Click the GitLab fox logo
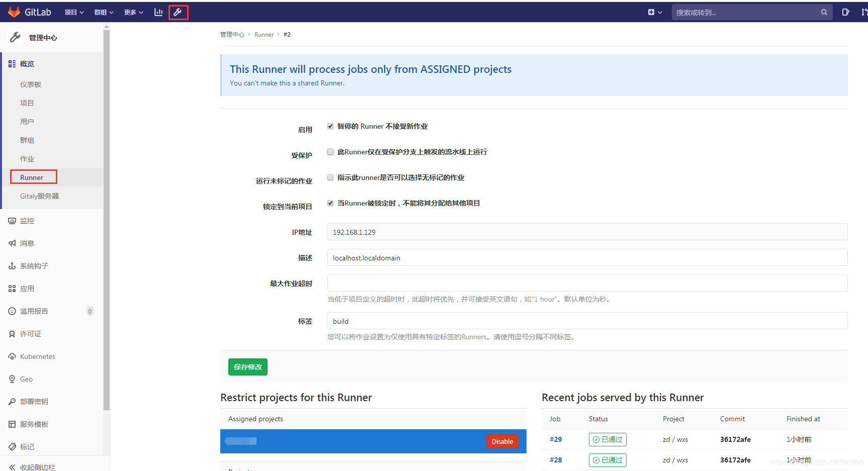The image size is (868, 471). coord(14,12)
